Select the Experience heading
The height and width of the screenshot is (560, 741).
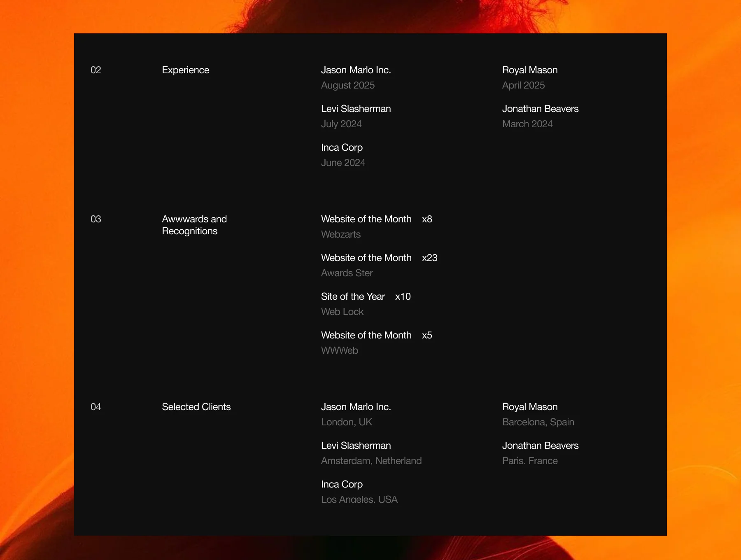186,70
